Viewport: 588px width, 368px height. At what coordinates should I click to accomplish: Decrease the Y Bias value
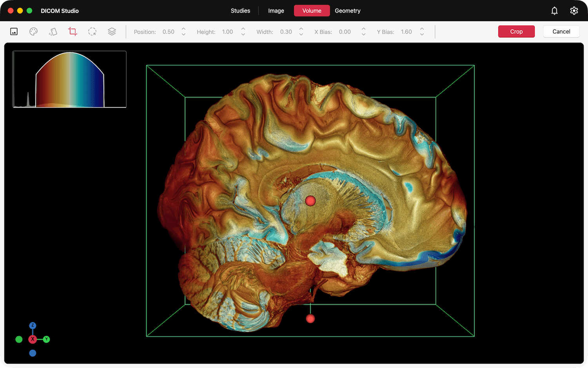click(x=422, y=35)
